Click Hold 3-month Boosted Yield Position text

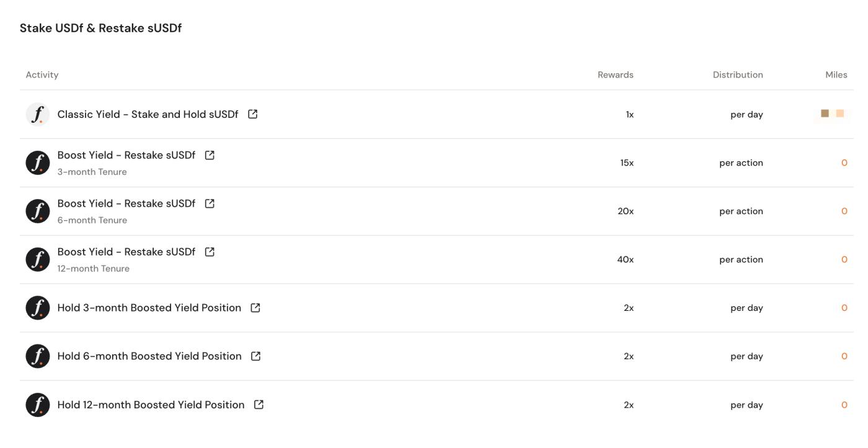pyautogui.click(x=149, y=308)
